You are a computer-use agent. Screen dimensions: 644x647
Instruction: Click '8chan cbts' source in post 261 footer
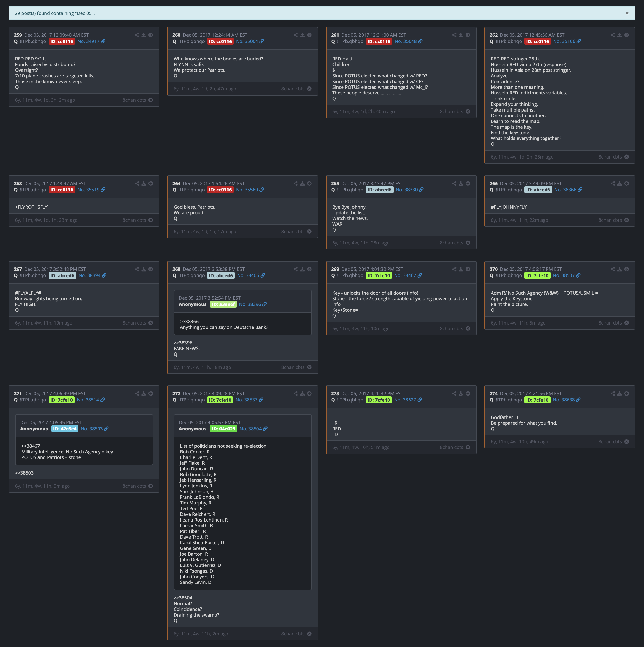451,112
